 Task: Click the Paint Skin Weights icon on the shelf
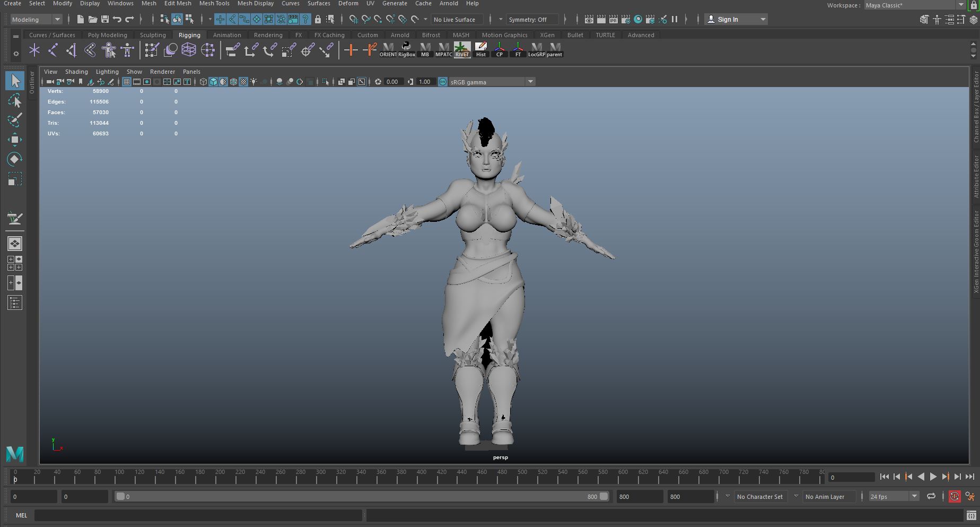(152, 50)
